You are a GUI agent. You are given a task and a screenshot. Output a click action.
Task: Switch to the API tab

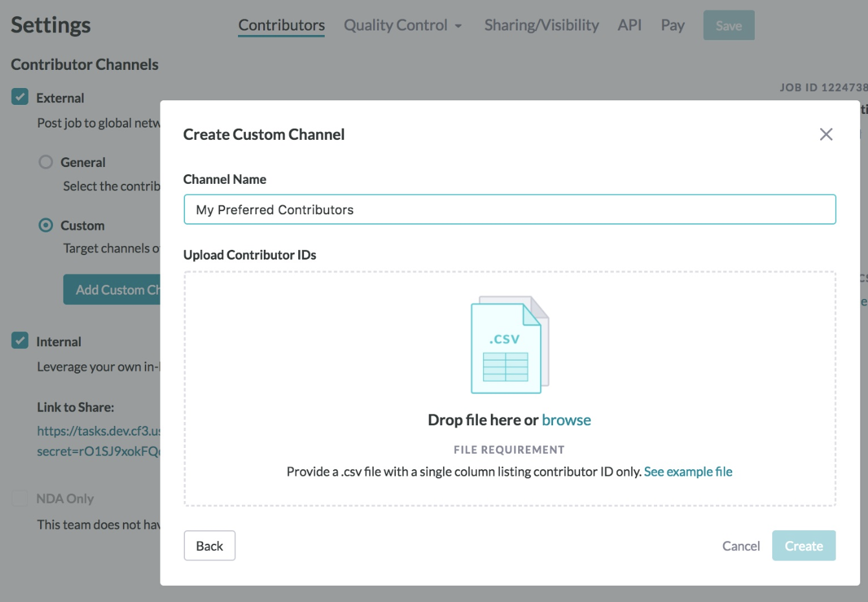629,25
